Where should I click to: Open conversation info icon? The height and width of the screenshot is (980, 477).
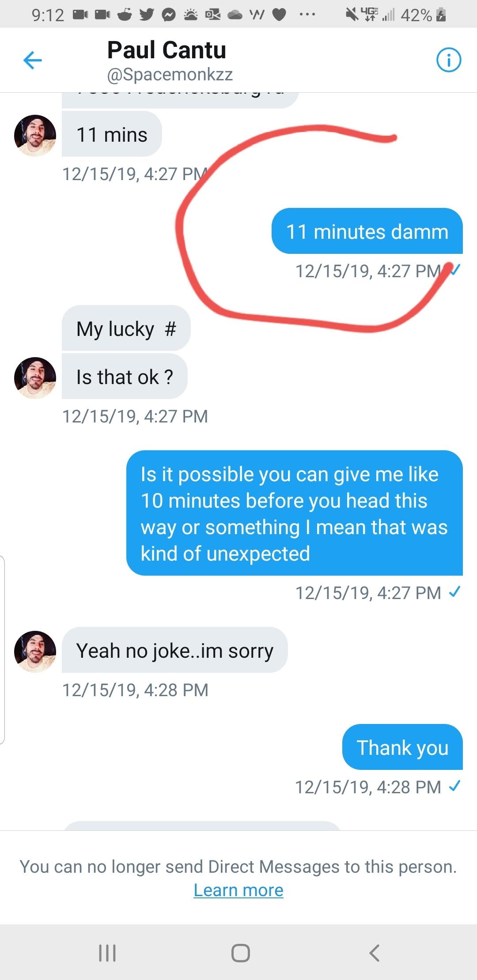click(448, 60)
